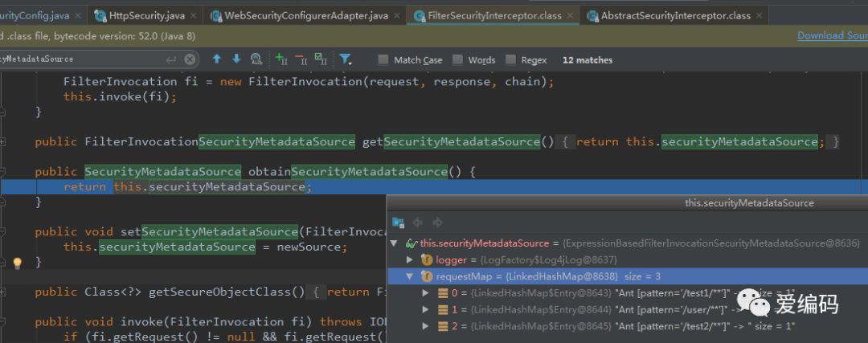Close the WebSecurityConfigurerAdapter.java tab

(396, 15)
